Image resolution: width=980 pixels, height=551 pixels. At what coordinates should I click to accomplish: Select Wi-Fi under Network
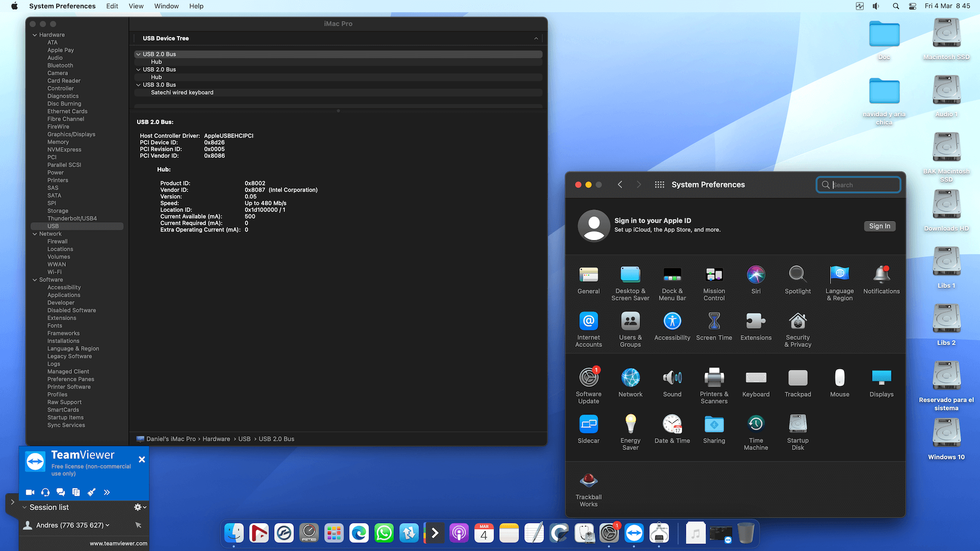coord(55,272)
